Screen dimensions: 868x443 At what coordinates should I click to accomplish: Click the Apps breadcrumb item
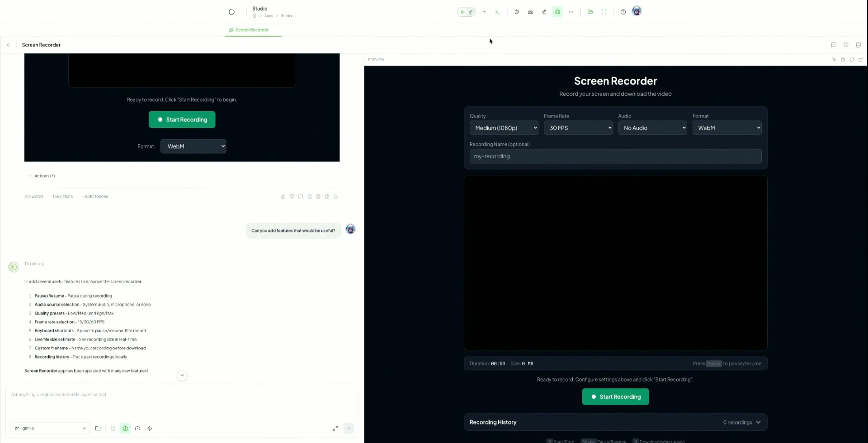(269, 16)
